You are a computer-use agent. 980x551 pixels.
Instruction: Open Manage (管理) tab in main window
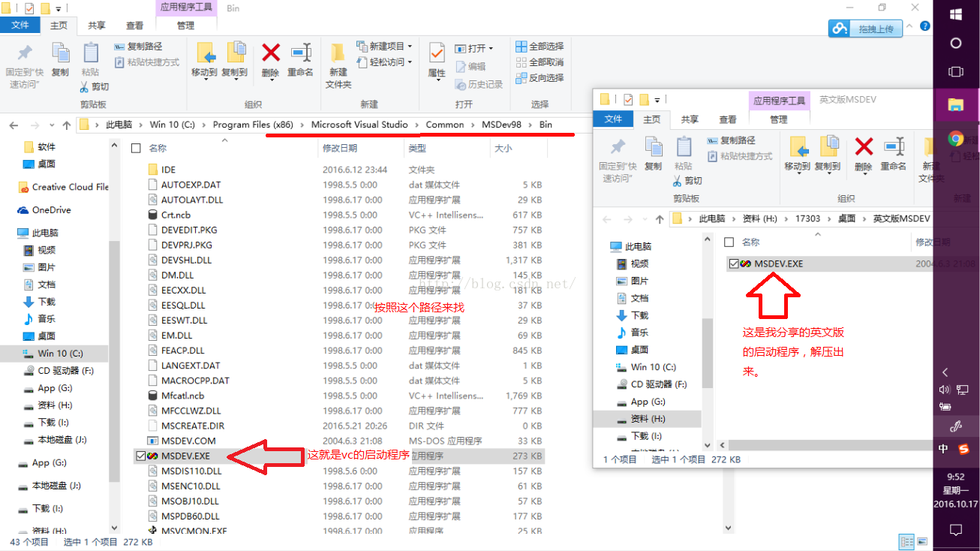click(186, 26)
